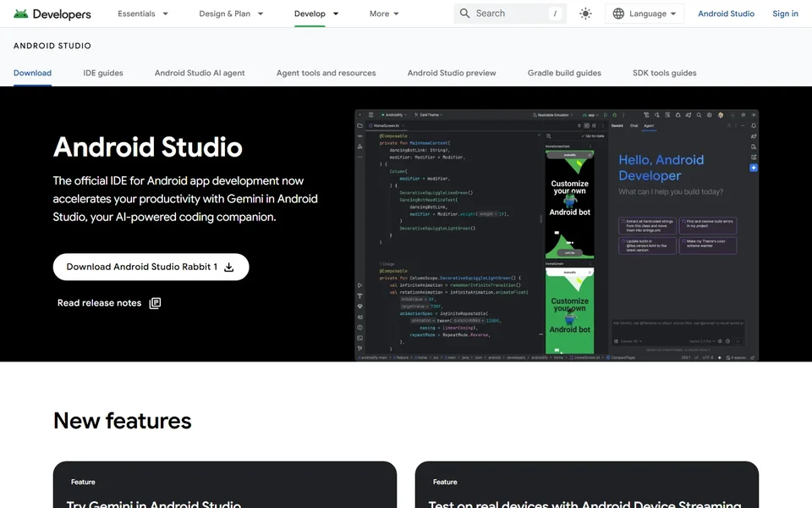Expand the Essentials dropdown arrow
This screenshot has height=508, width=812.
pos(165,14)
